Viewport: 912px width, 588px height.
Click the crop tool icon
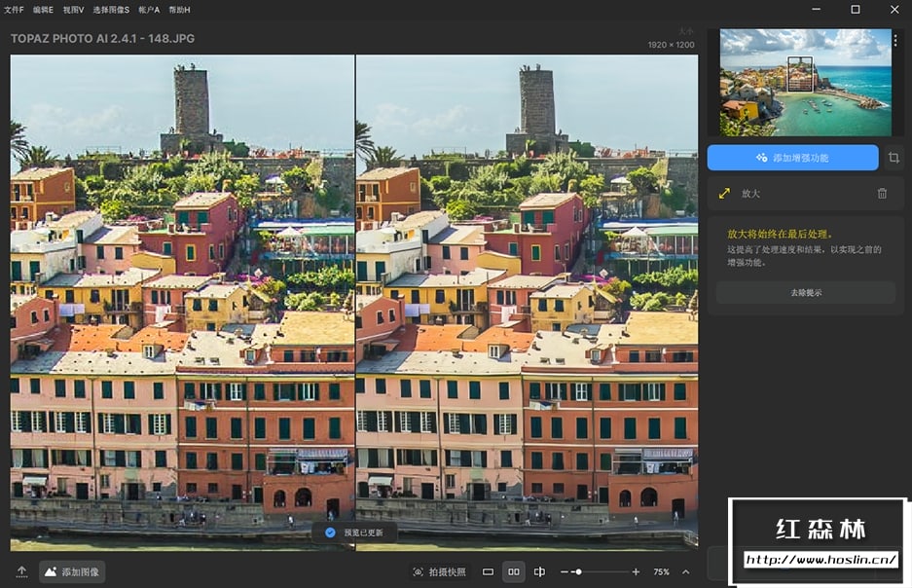(x=894, y=158)
